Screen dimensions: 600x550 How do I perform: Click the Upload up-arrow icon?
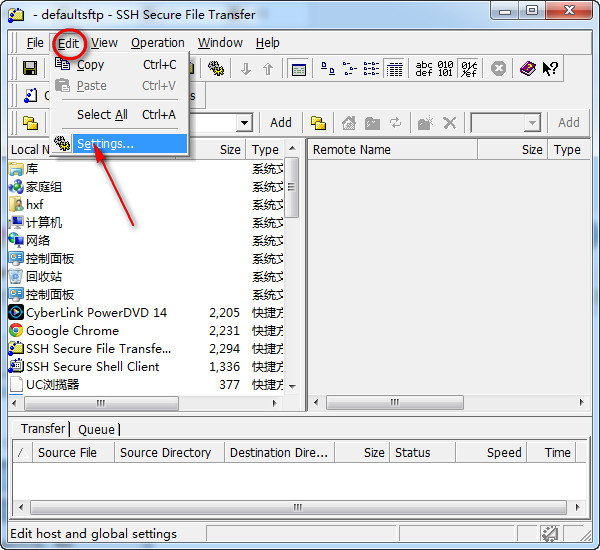268,69
